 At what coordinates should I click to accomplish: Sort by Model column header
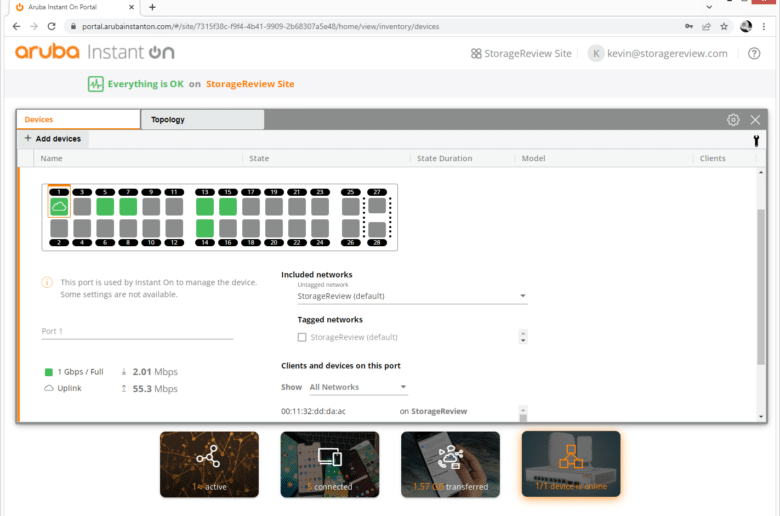533,158
